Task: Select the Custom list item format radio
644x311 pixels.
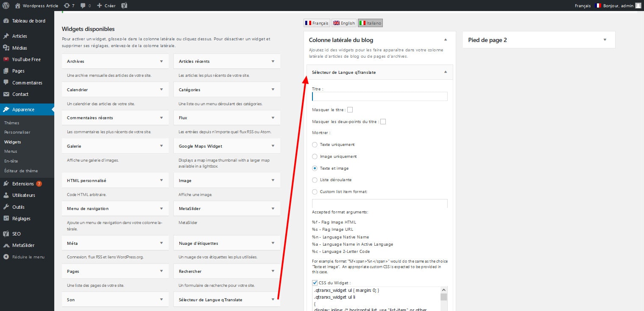Action: [315, 192]
